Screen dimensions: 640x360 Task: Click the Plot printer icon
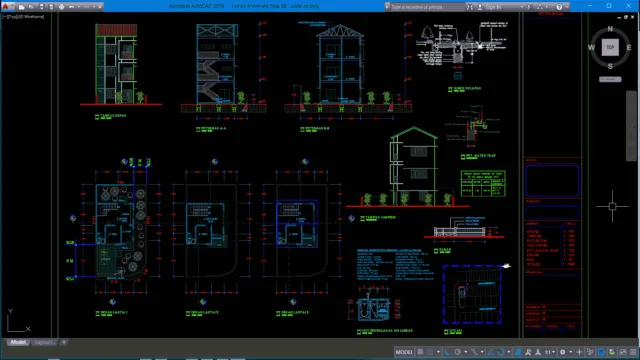(61, 7)
